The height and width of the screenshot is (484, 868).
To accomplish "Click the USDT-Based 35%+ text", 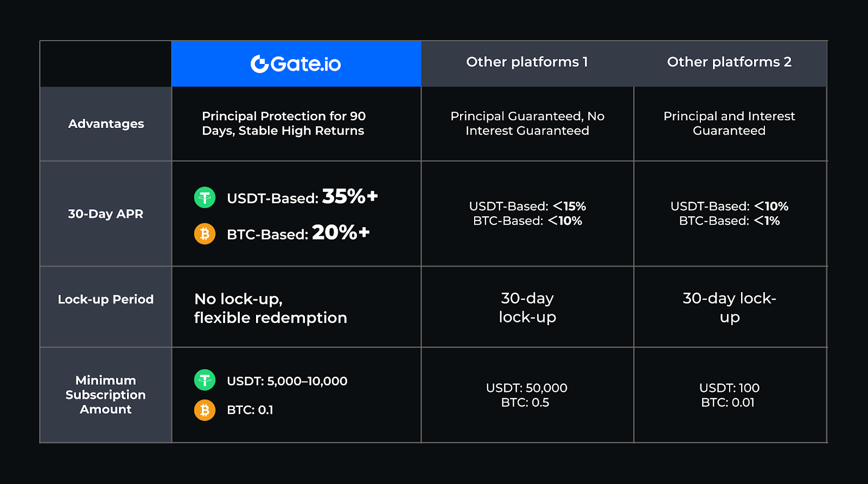I will (x=302, y=197).
